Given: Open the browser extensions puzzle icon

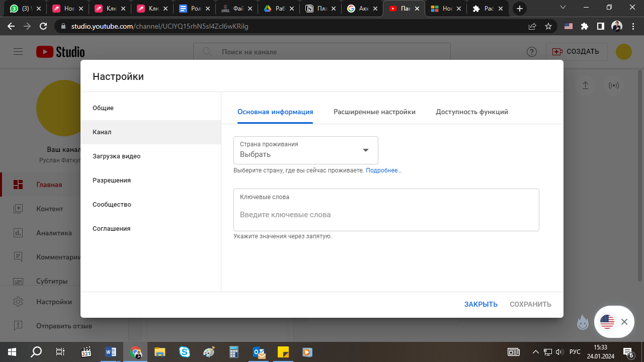Looking at the screenshot, I should (x=584, y=26).
